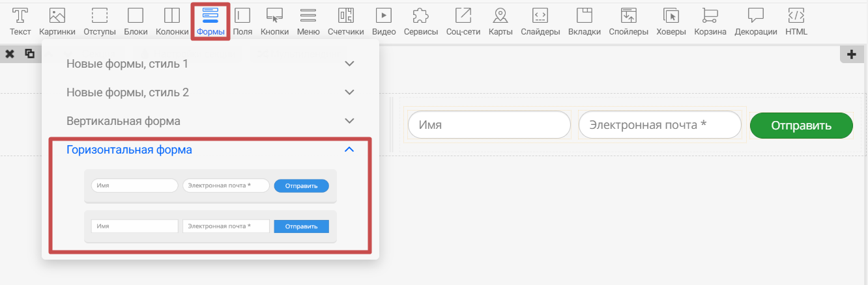Select the Карты maps tool
This screenshot has width=868, height=285.
click(500, 20)
